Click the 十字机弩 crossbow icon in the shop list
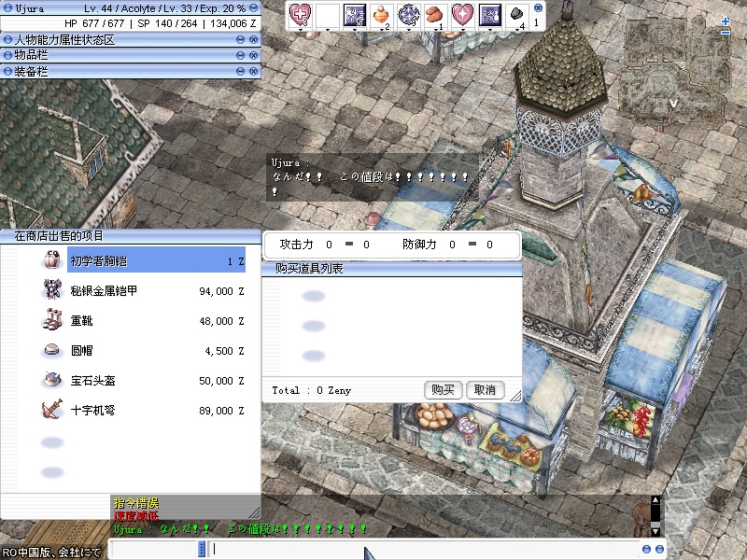This screenshot has height=560, width=747. (x=52, y=410)
